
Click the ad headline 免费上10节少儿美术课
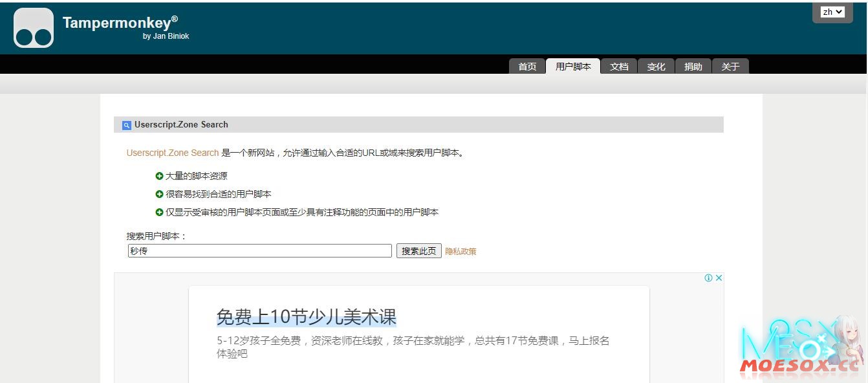[307, 316]
